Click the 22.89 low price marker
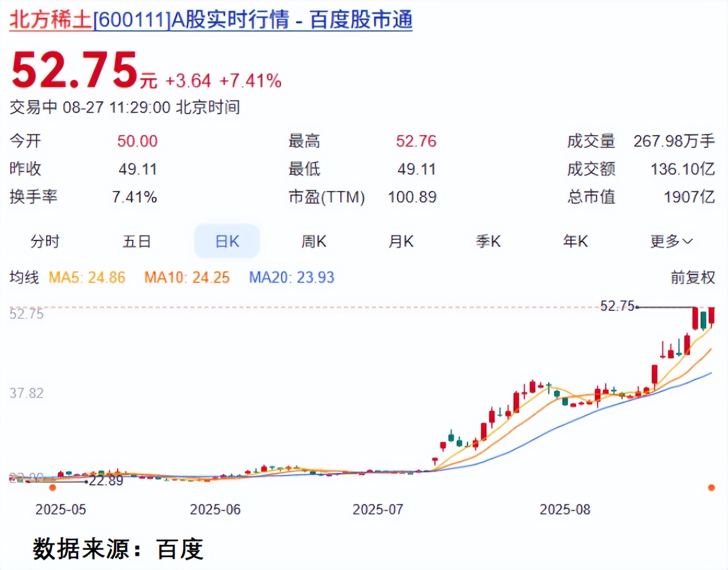The image size is (728, 570). [x=106, y=481]
